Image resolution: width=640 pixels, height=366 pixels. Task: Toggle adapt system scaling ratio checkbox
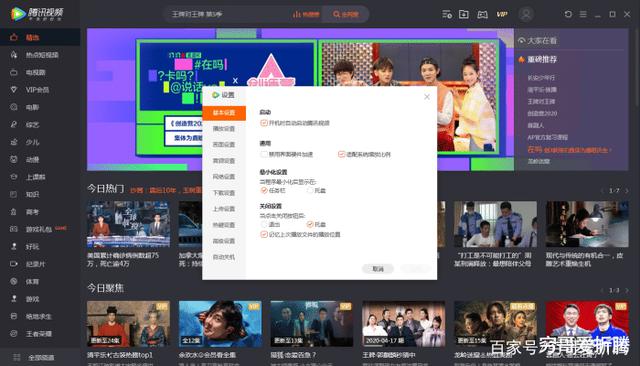click(x=342, y=154)
